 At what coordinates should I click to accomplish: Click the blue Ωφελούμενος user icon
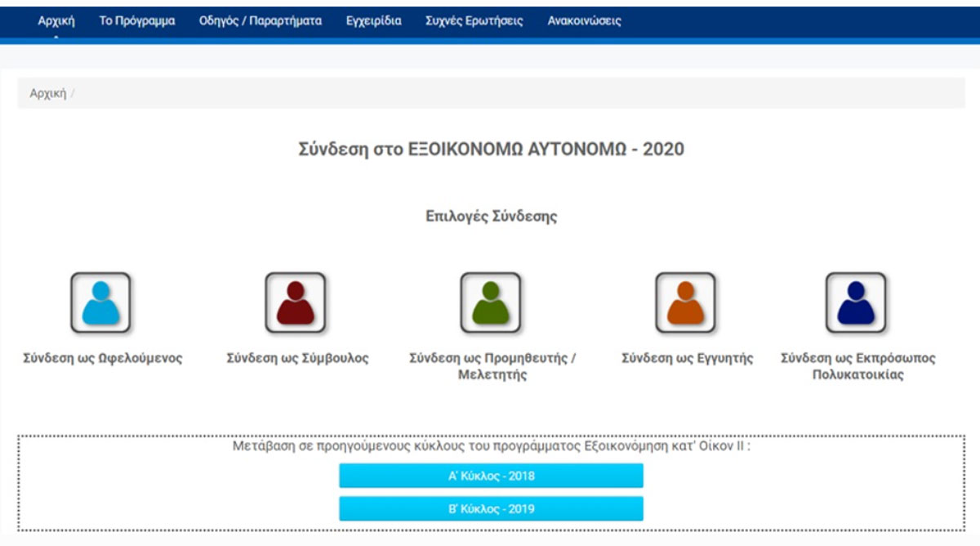[x=100, y=302]
